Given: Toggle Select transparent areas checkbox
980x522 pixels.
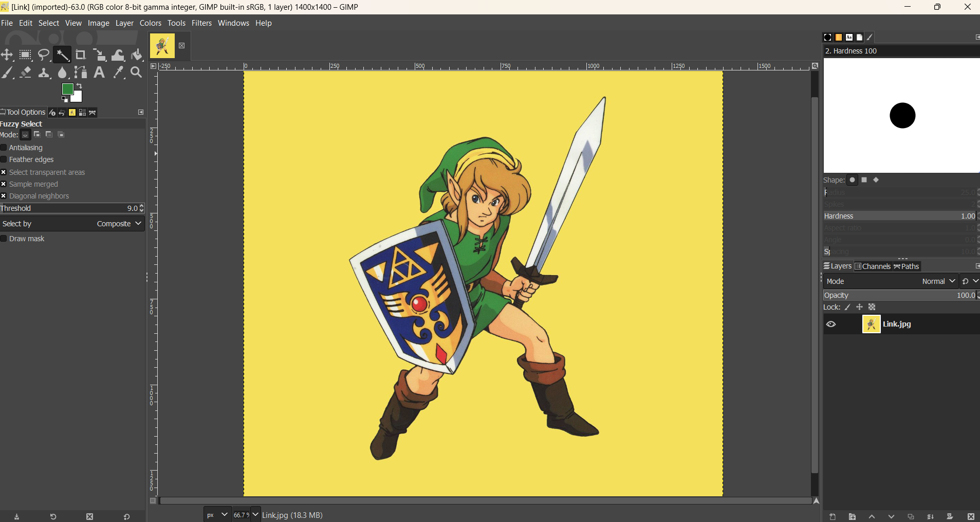Looking at the screenshot, I should 4,172.
